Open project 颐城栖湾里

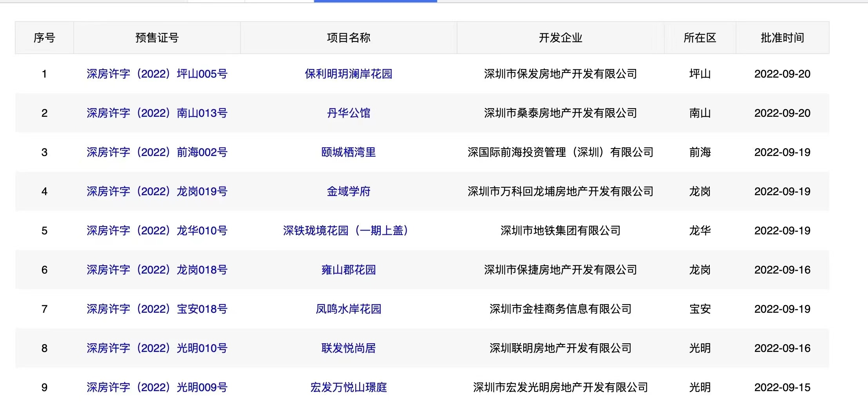348,152
